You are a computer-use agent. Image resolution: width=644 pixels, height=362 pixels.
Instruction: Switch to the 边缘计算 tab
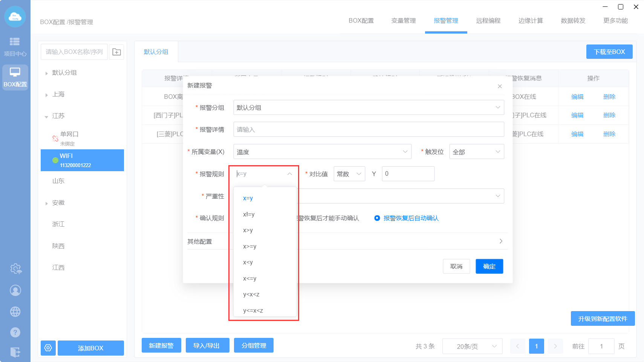tap(530, 21)
